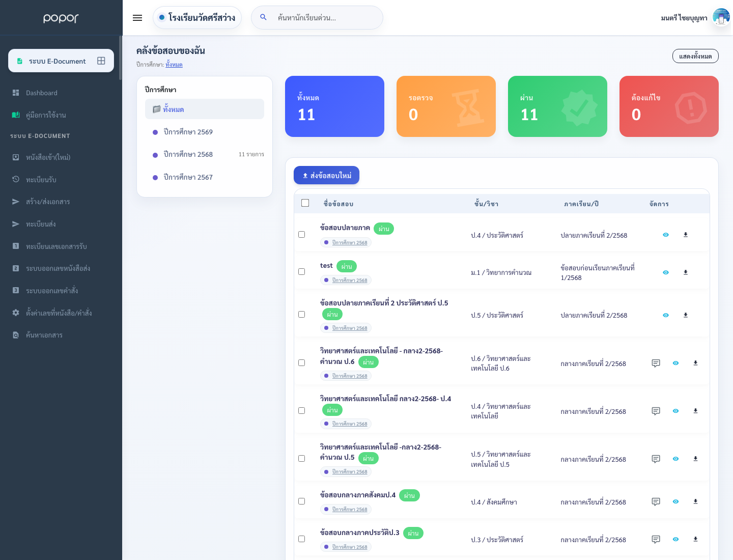View the ข้อสอบปลายภาค exam with eye icon
This screenshot has height=560, width=733.
[x=666, y=235]
